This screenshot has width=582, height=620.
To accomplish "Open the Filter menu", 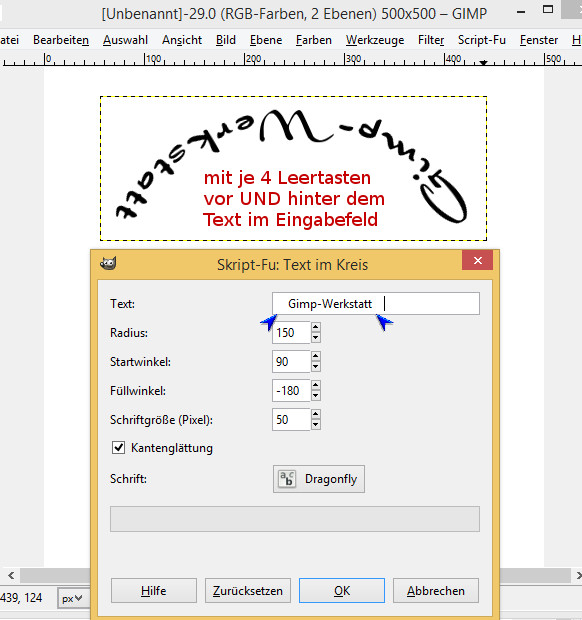I will pos(431,40).
